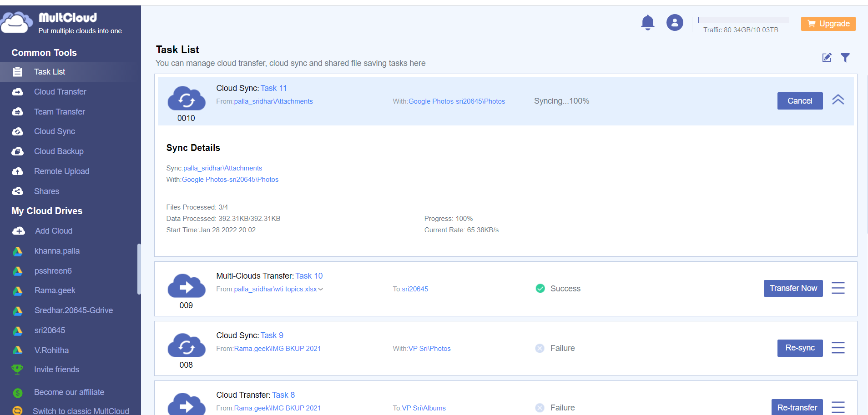Screen dimensions: 868x415
Task: Click the Task 10 destination sri20645 link
Action: coord(415,289)
